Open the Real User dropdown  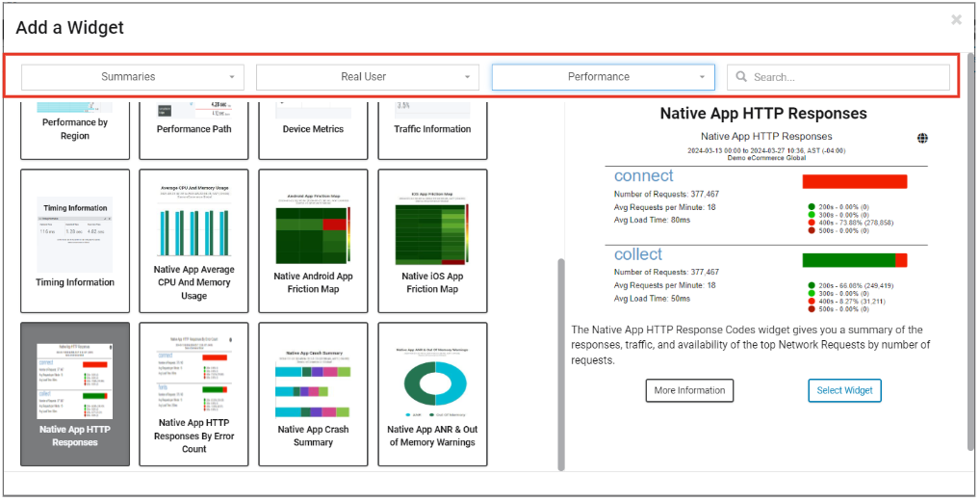[368, 77]
